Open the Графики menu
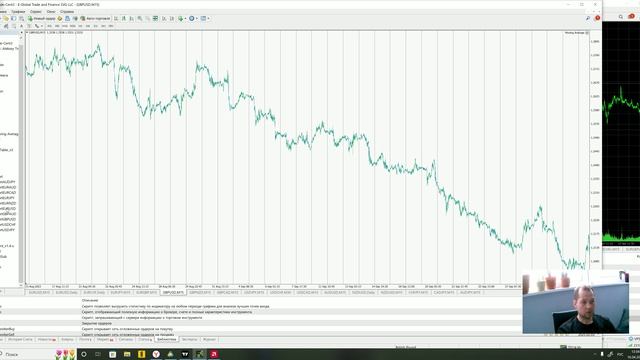Image resolution: width=640 pixels, height=360 pixels. [18, 12]
